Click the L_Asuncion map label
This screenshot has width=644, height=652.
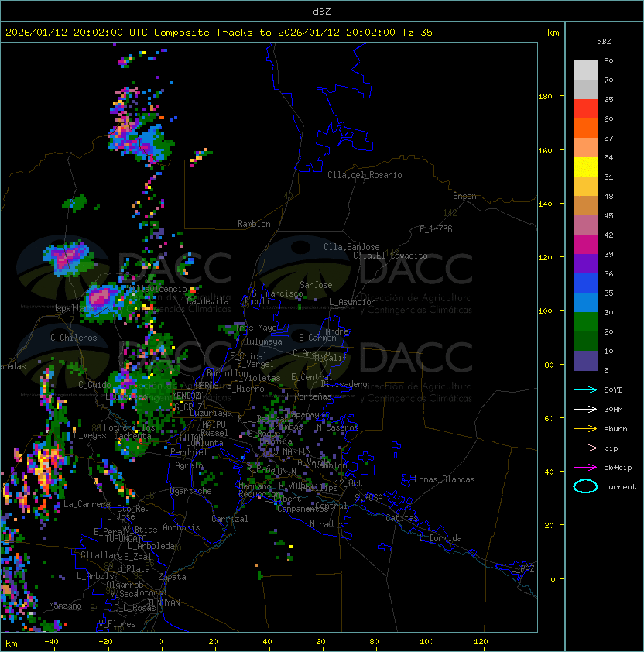[x=352, y=302]
